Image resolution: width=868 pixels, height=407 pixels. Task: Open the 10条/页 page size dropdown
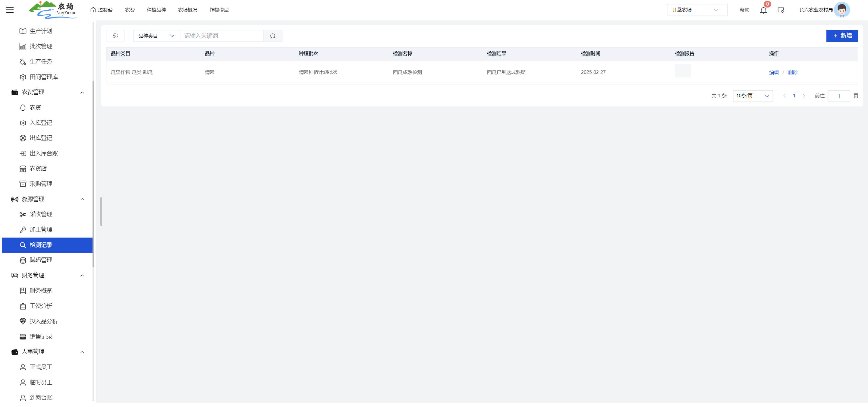pyautogui.click(x=753, y=96)
